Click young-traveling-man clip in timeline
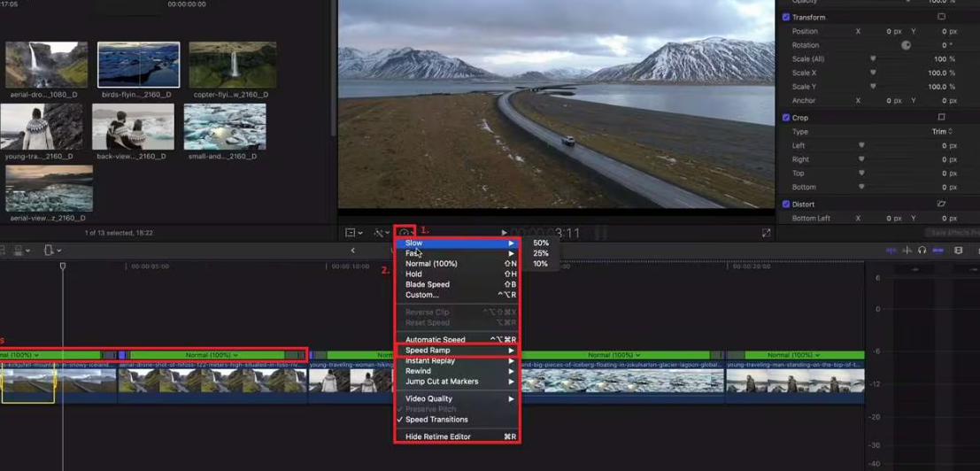This screenshot has height=471, width=980. (x=795, y=381)
